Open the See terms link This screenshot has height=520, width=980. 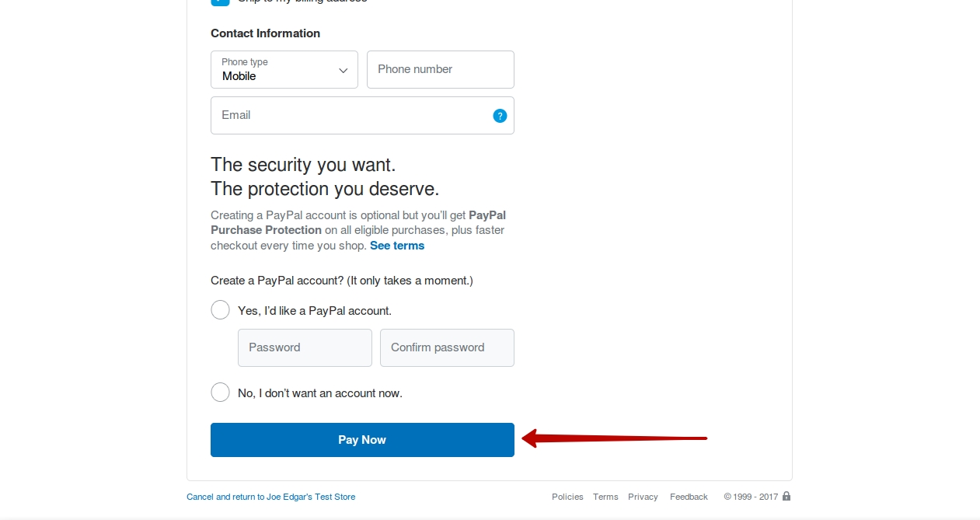[397, 246]
